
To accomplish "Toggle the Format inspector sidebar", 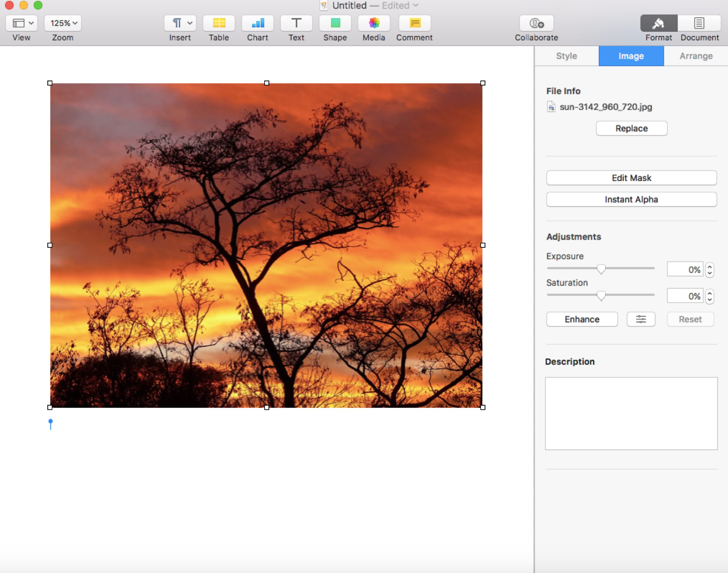I will [658, 23].
